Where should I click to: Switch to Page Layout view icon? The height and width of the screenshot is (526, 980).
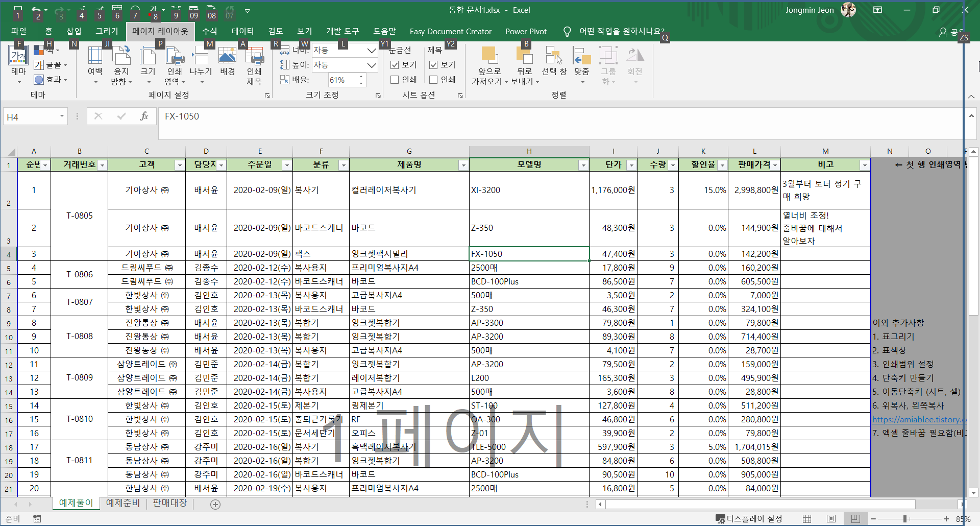(x=831, y=519)
